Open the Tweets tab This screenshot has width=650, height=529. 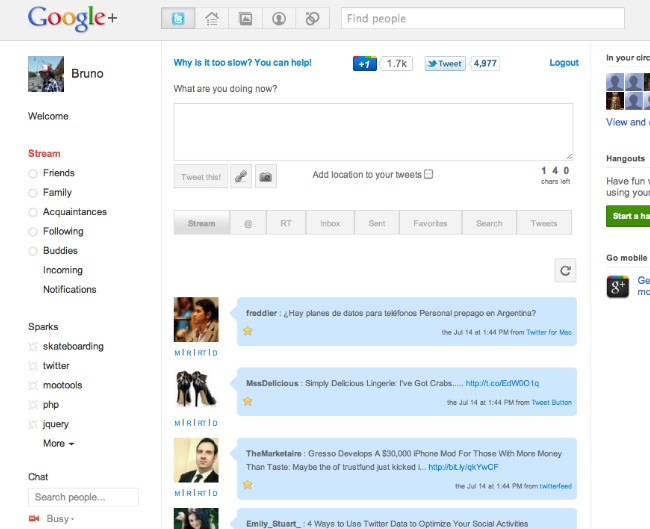pos(544,223)
